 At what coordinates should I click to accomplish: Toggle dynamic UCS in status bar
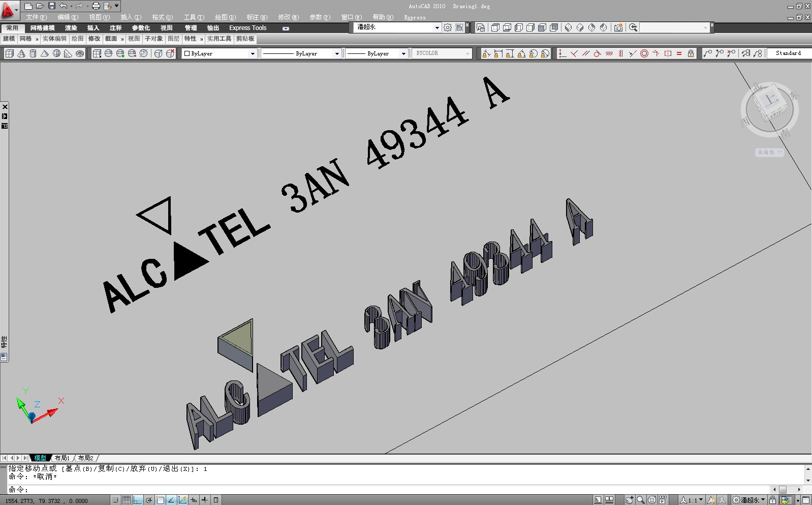182,500
